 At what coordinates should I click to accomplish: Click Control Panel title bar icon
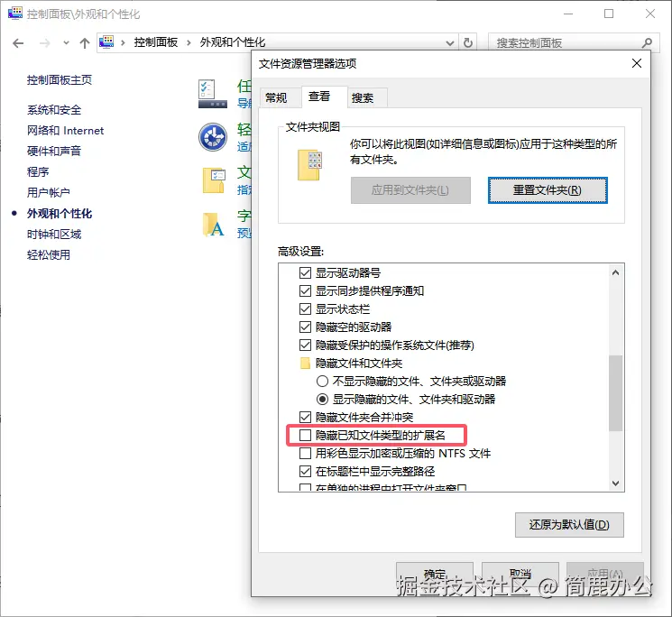(15, 13)
